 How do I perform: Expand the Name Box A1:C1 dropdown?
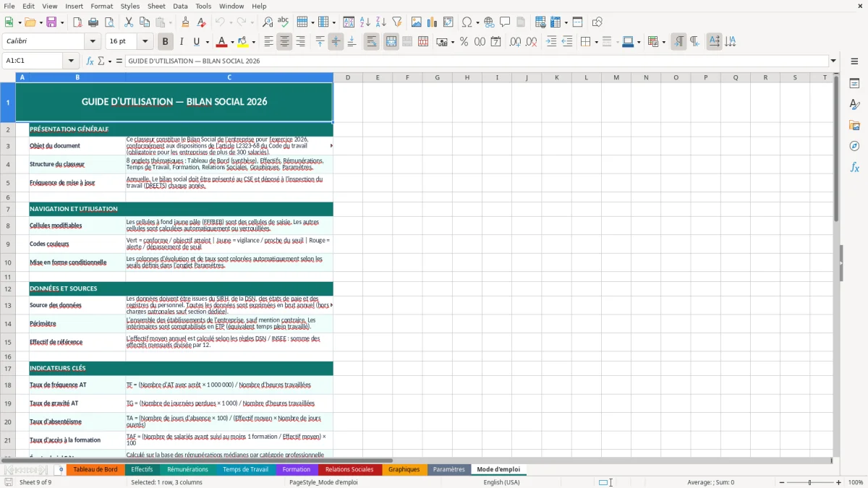(71, 61)
